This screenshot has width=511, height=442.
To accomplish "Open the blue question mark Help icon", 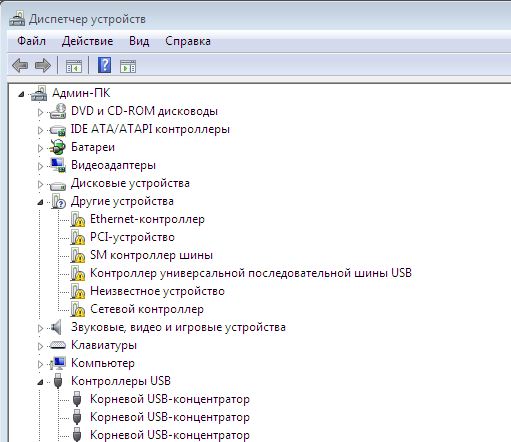I will [x=104, y=65].
